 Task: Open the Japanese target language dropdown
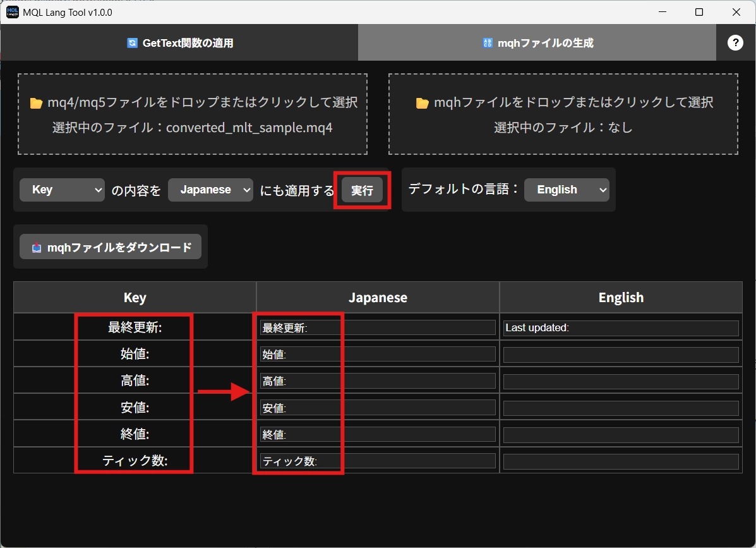pos(210,190)
